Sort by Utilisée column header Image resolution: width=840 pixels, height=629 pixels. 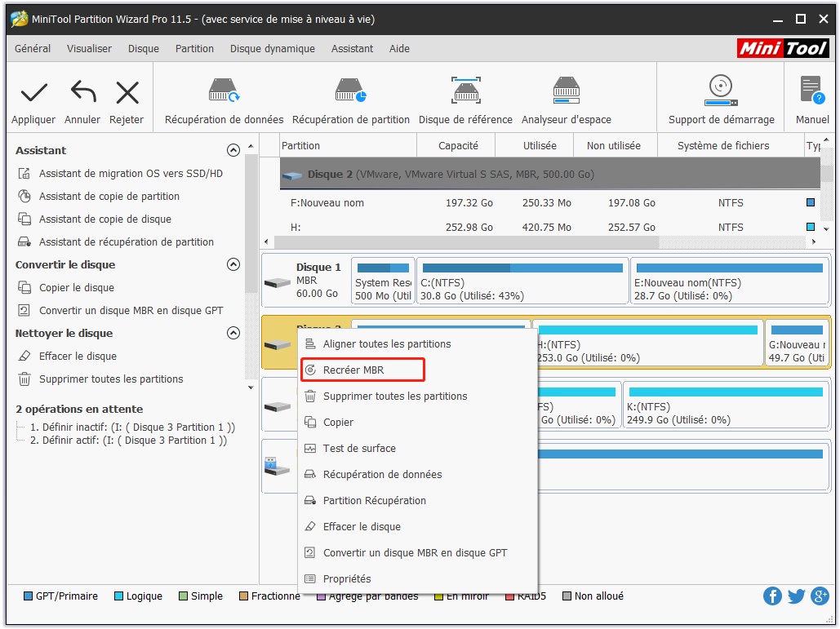pos(534,145)
